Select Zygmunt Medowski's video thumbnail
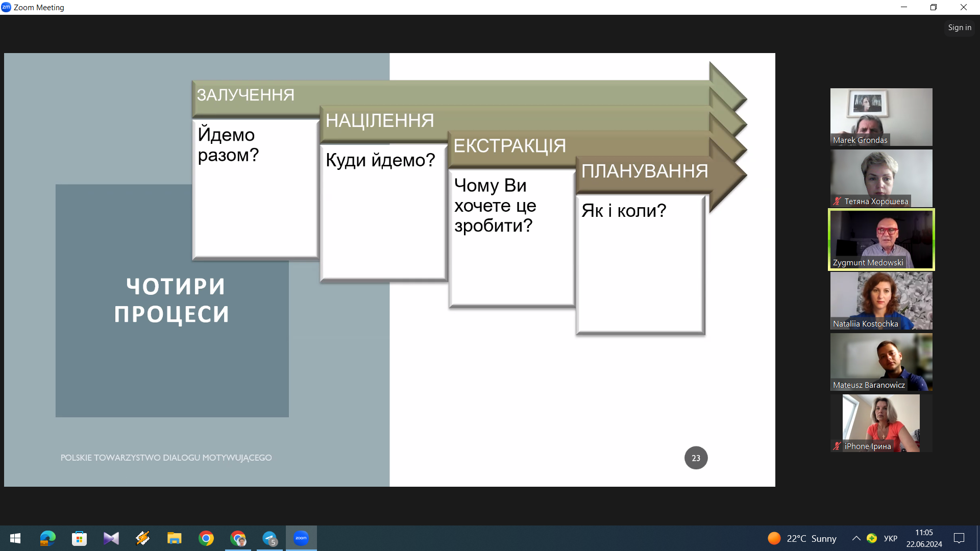The image size is (980, 551). click(881, 239)
